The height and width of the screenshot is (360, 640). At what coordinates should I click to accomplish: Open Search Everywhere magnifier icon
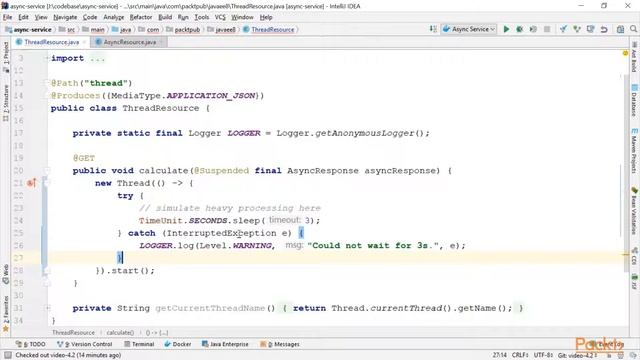point(633,29)
